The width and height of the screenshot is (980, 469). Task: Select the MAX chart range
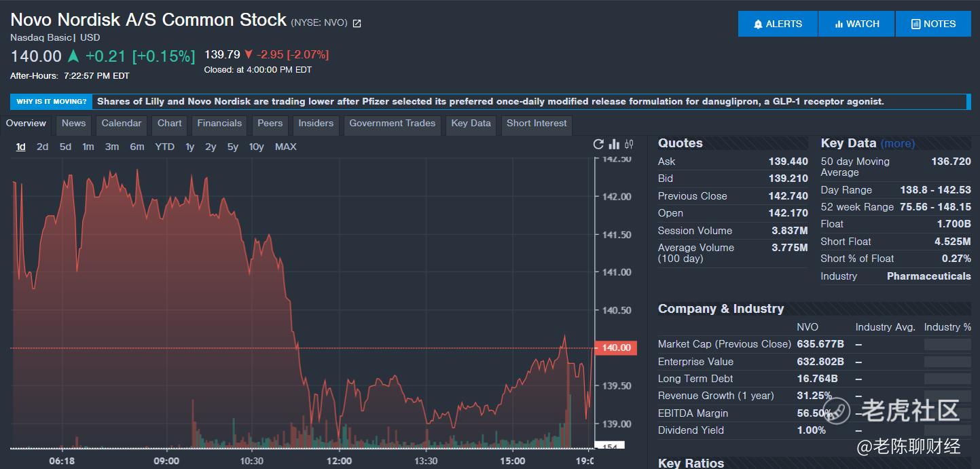[286, 147]
